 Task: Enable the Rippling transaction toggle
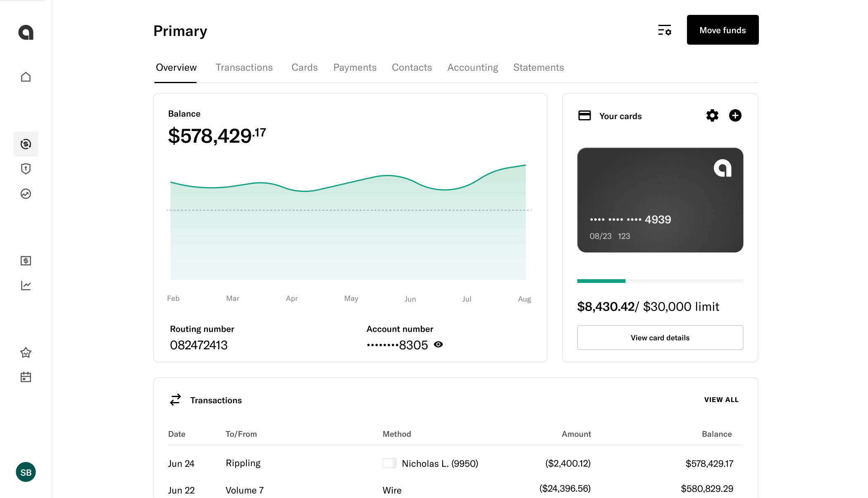[x=389, y=463]
